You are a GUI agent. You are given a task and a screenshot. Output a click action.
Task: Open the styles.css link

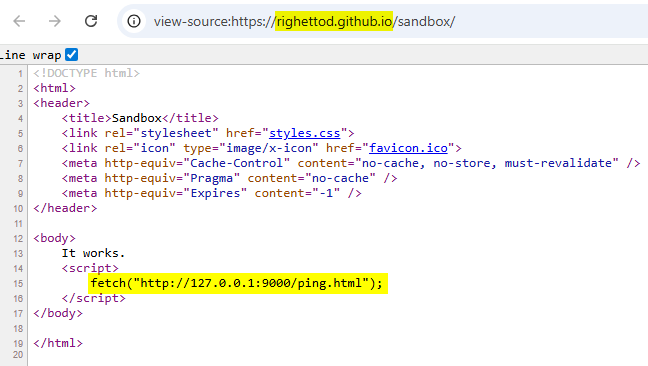click(305, 133)
